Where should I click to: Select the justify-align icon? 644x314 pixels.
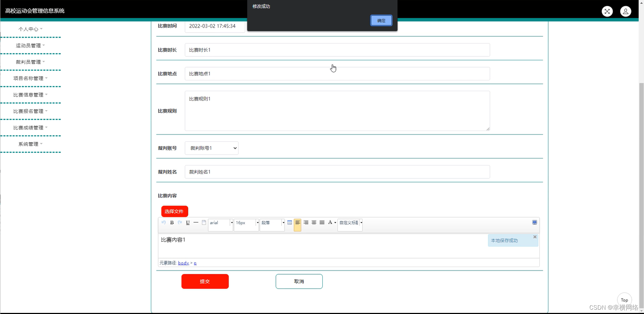pyautogui.click(x=322, y=222)
